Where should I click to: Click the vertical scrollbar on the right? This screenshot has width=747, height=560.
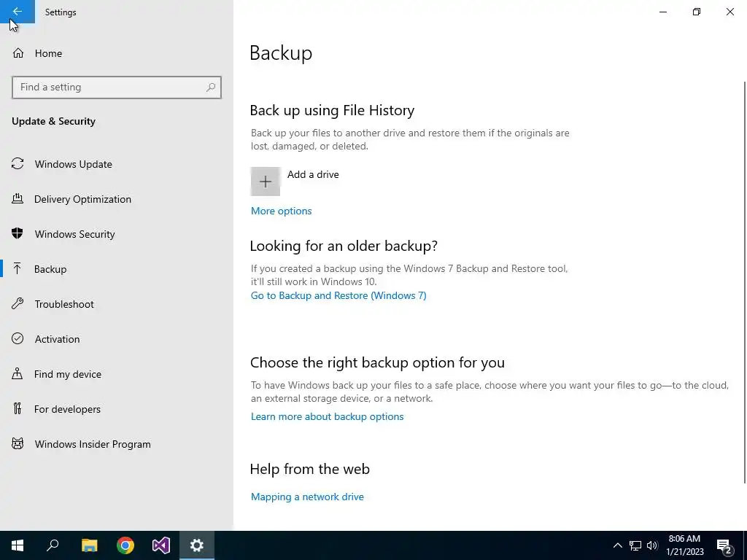click(745, 281)
